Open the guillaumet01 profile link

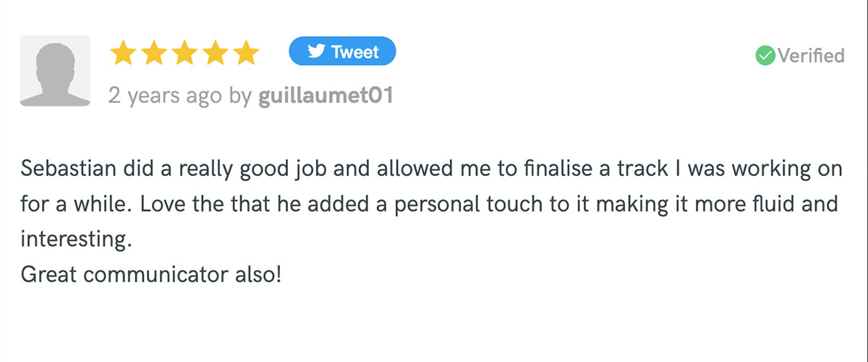tap(325, 95)
